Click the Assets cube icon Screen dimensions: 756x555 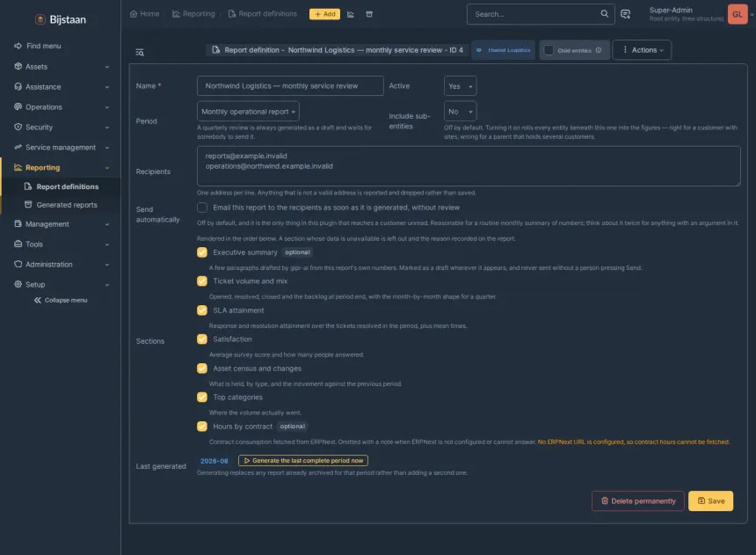click(x=18, y=66)
